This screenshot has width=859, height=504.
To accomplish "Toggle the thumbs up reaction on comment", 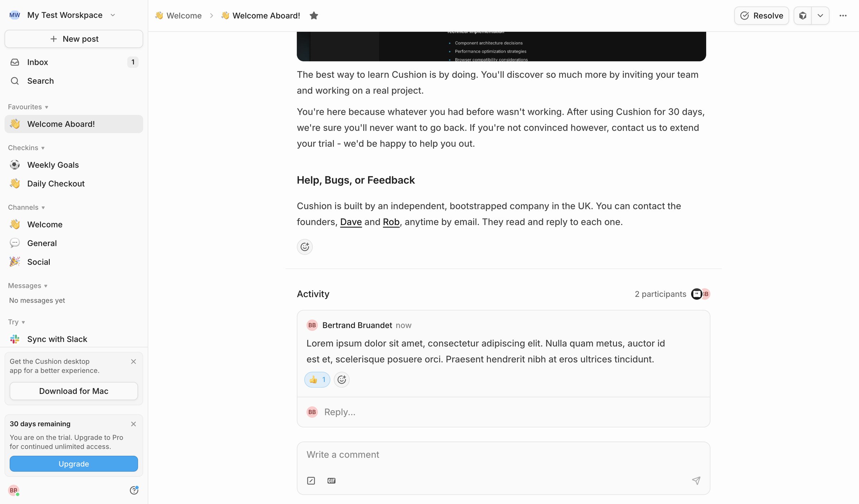I will (x=317, y=380).
